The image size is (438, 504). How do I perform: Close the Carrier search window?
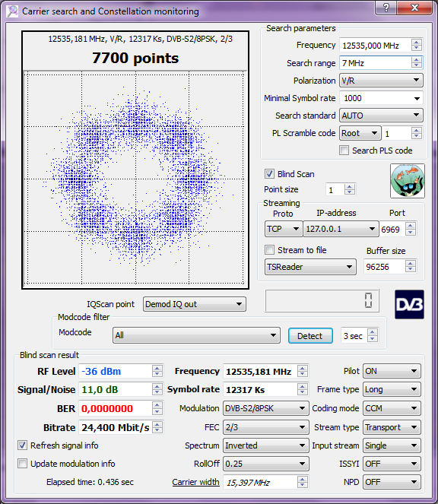coord(414,8)
